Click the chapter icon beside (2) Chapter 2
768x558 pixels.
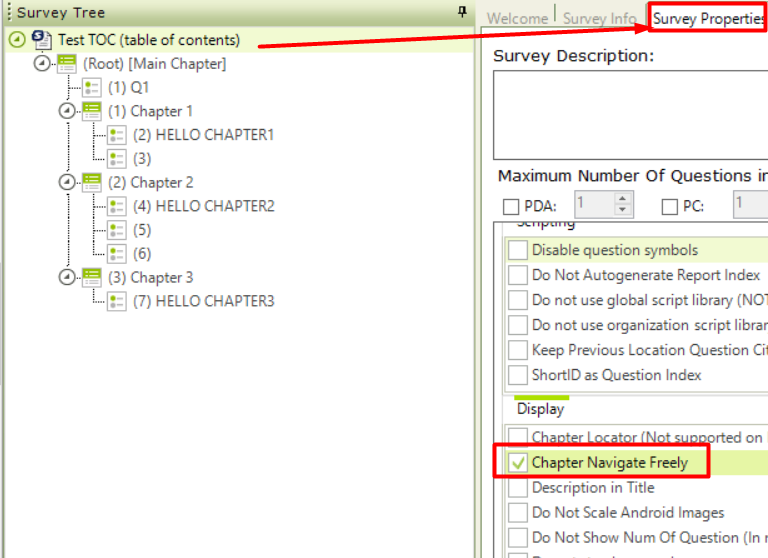(92, 182)
